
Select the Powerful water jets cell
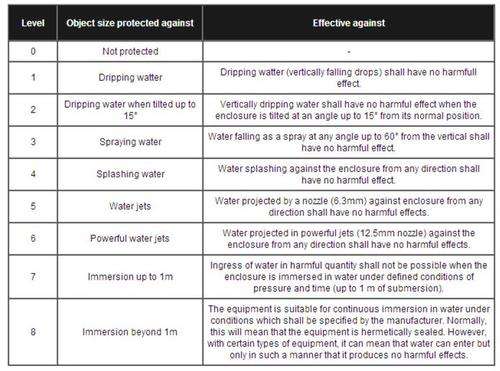[x=130, y=239]
